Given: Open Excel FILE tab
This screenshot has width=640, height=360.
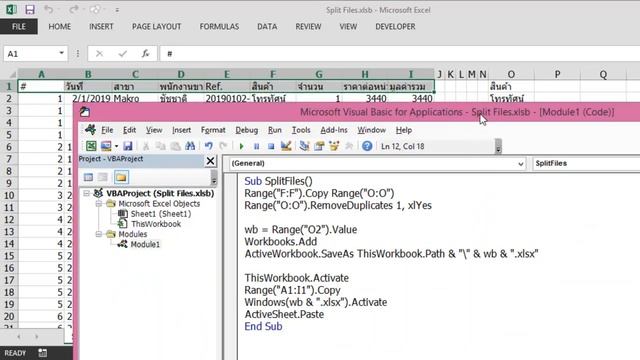Looking at the screenshot, I should pyautogui.click(x=19, y=27).
